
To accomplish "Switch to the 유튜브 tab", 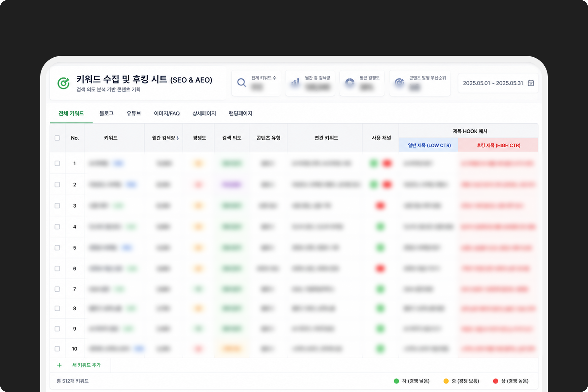I will [134, 113].
